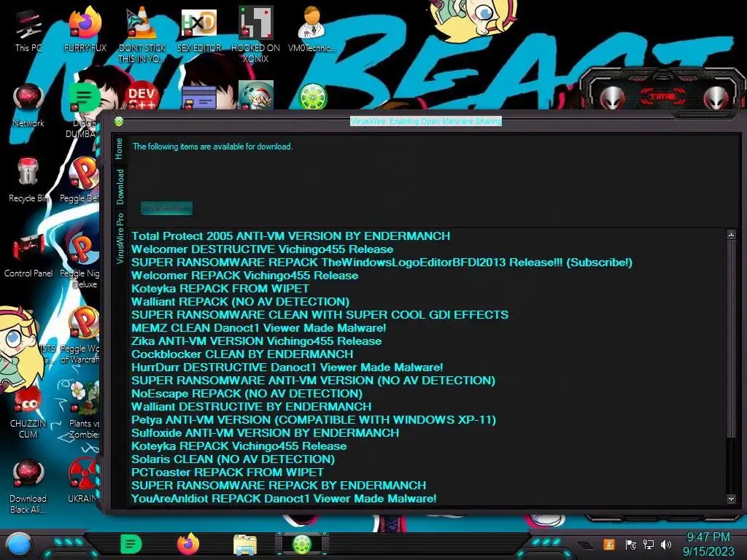Click volume speaker tray icon
Screen dimensions: 747x560
[666, 544]
